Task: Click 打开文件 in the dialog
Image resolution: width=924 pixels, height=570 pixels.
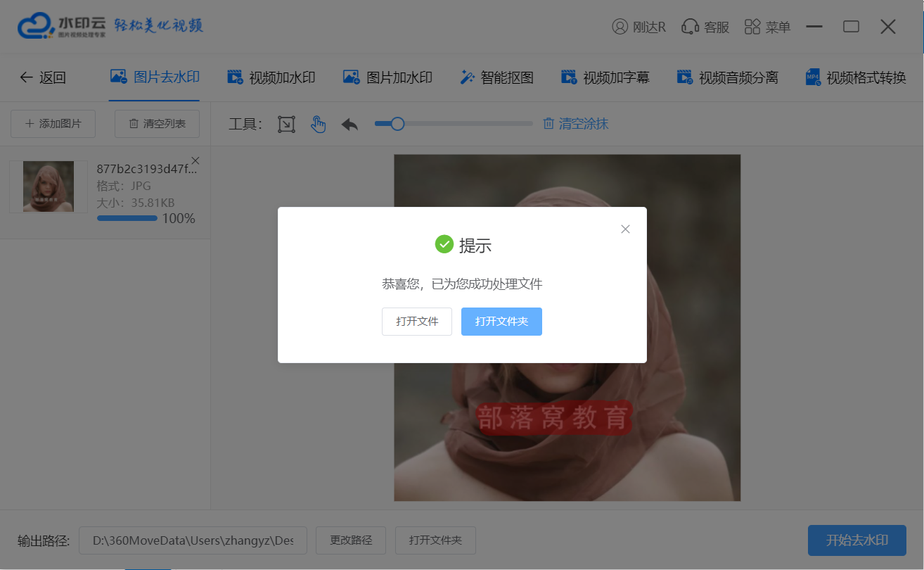Action: (x=417, y=322)
